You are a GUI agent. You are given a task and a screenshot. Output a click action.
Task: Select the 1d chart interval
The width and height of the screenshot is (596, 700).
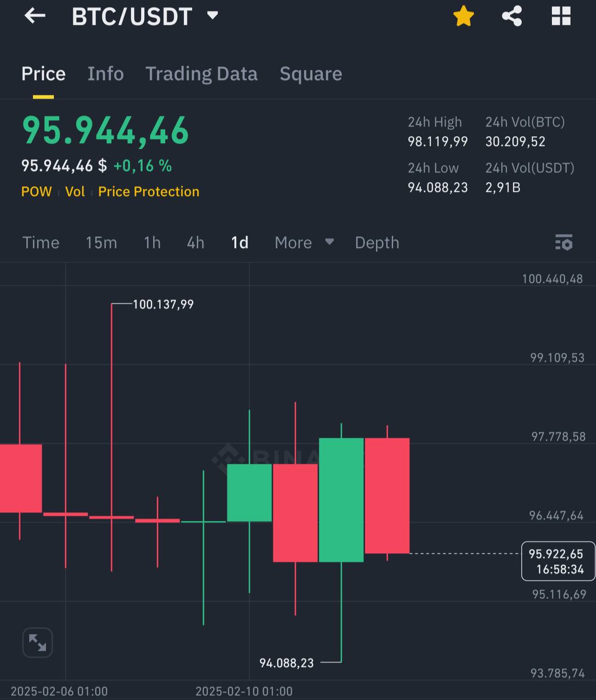coord(239,242)
